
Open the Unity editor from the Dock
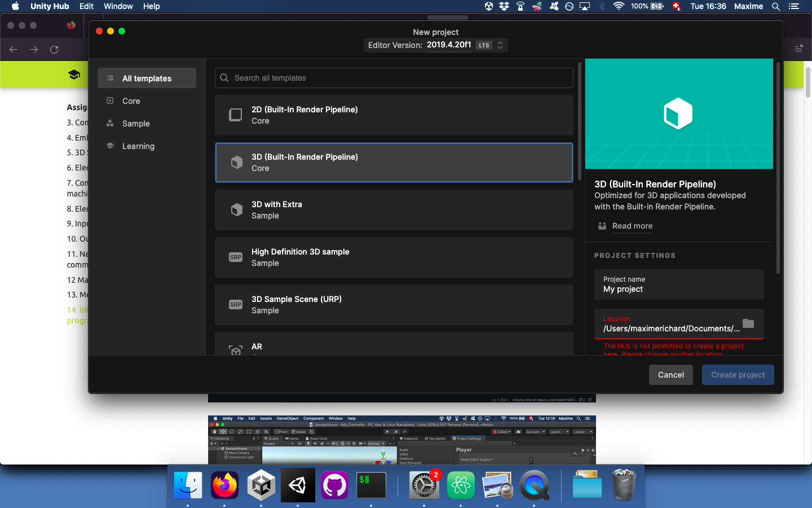click(298, 484)
